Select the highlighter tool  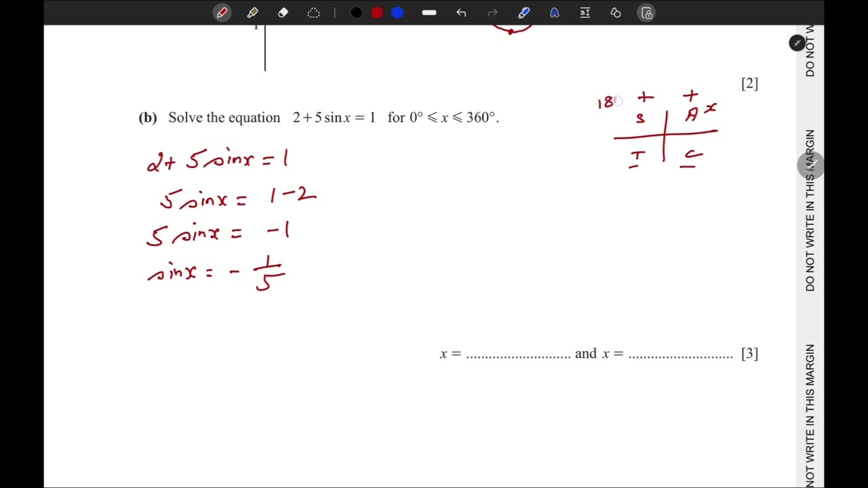(x=252, y=13)
